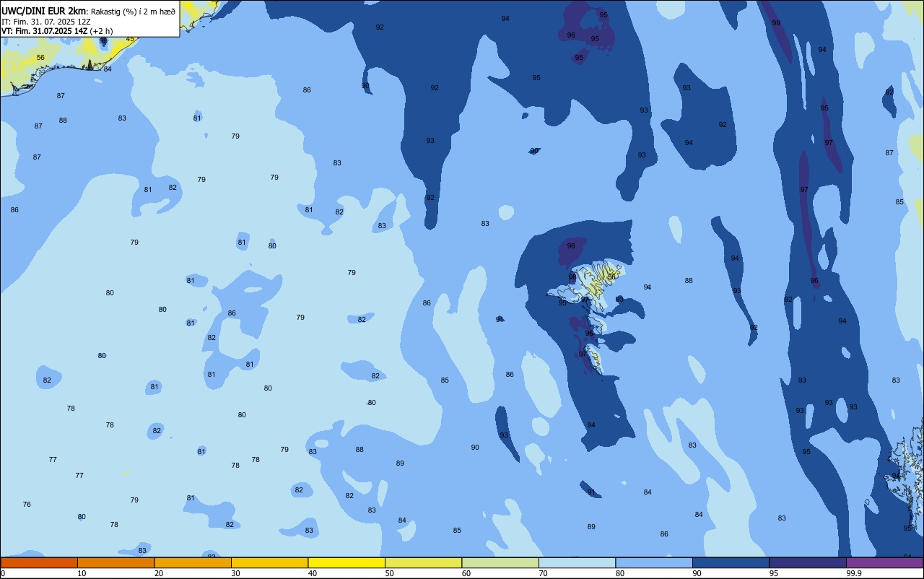The image size is (924, 579).
Task: Click the 80–90 light blue legend swatch
Action: point(654,562)
